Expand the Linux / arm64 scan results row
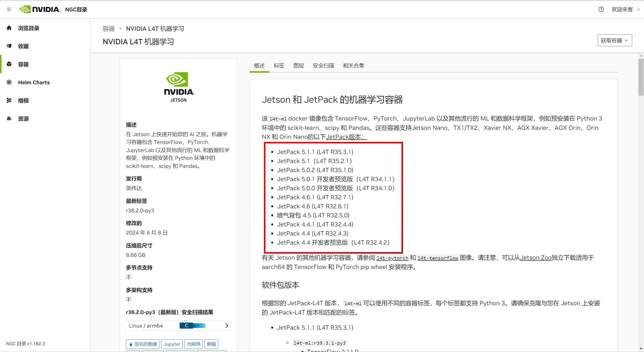 [x=227, y=325]
